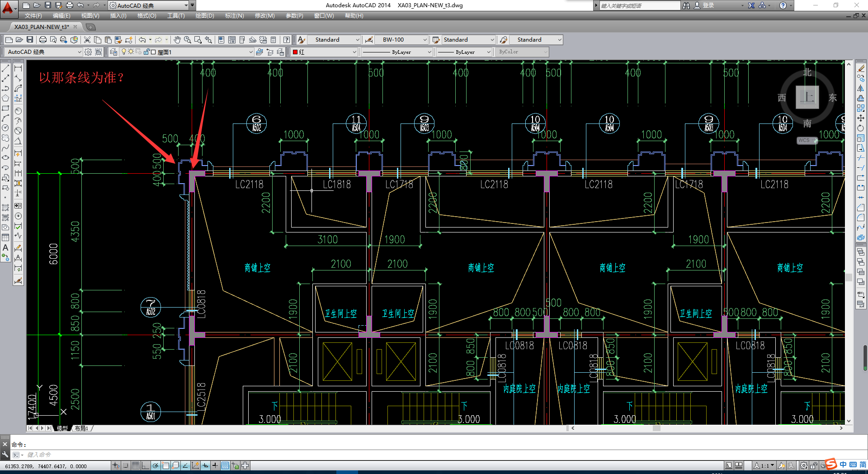
Task: Open the ByColor plot style dropdown
Action: coord(522,52)
